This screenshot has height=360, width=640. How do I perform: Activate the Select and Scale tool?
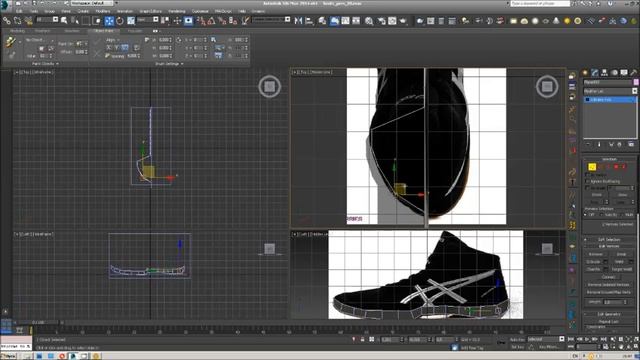[131, 20]
